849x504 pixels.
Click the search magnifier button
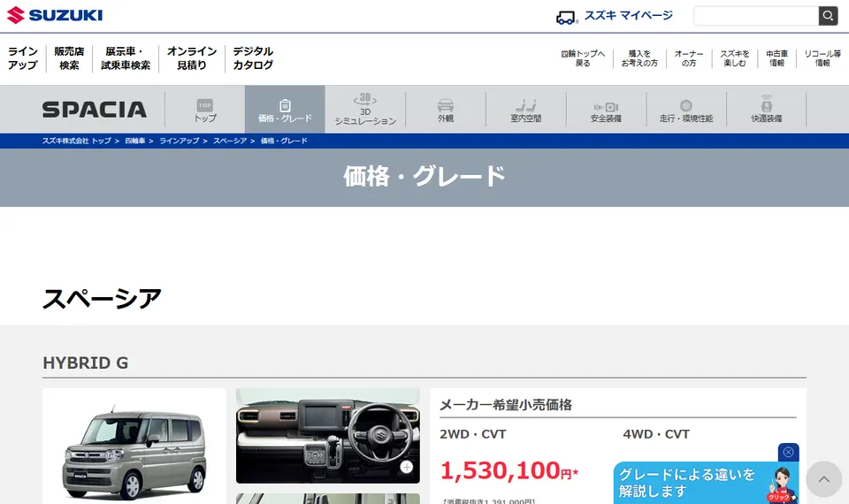[828, 16]
